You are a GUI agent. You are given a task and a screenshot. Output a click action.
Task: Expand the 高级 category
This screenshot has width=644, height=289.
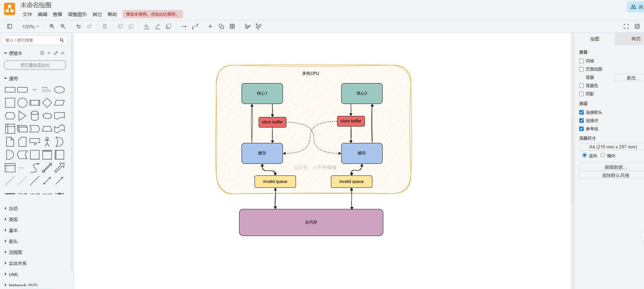click(x=11, y=220)
